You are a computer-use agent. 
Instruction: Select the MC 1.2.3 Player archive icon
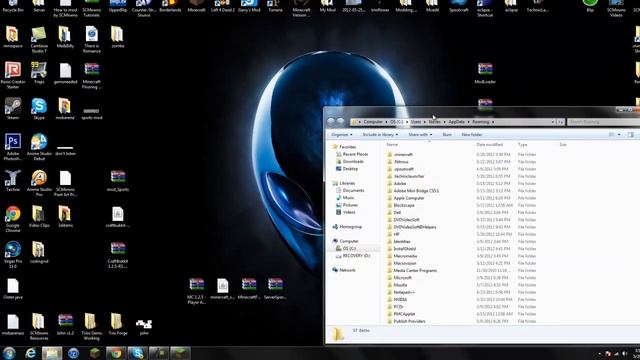tap(197, 291)
